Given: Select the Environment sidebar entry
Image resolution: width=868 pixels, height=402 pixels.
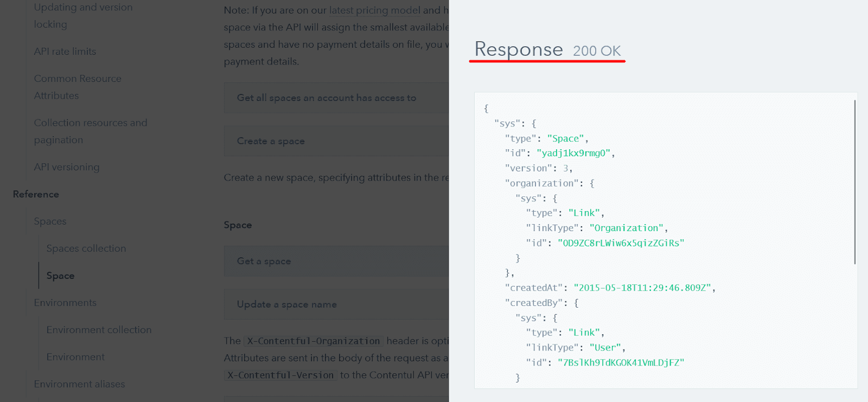Looking at the screenshot, I should tap(75, 357).
